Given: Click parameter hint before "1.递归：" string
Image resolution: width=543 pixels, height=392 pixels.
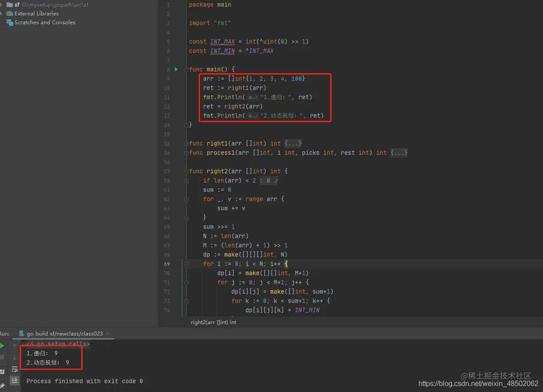Looking at the screenshot, I should [x=253, y=97].
